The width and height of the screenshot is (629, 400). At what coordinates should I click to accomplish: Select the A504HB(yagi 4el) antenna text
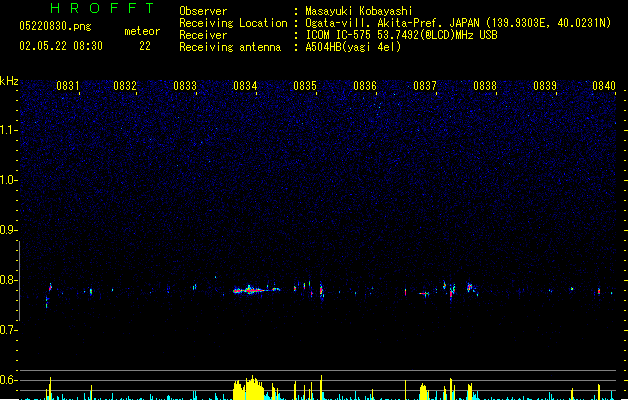pyautogui.click(x=353, y=47)
